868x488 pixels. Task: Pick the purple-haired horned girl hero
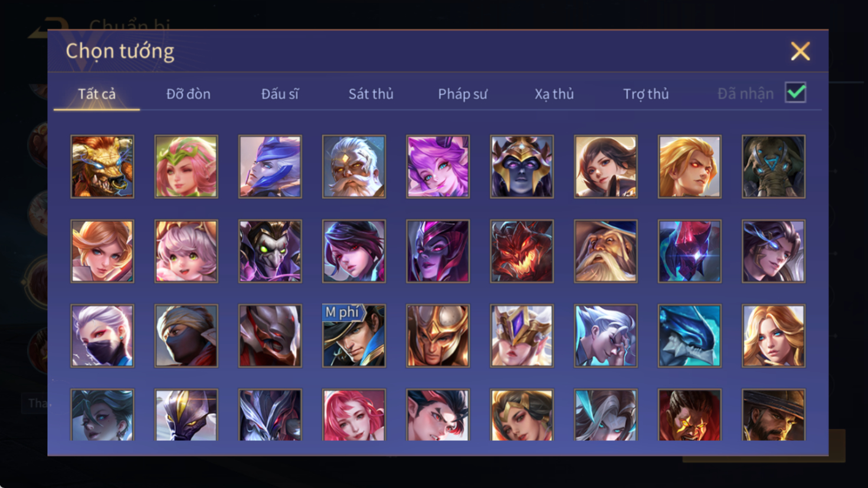pos(438,166)
